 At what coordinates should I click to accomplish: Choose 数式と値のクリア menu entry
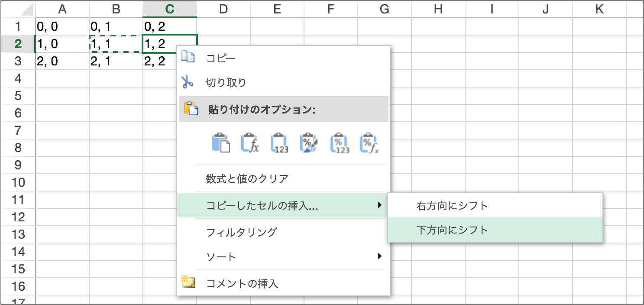coord(284,178)
